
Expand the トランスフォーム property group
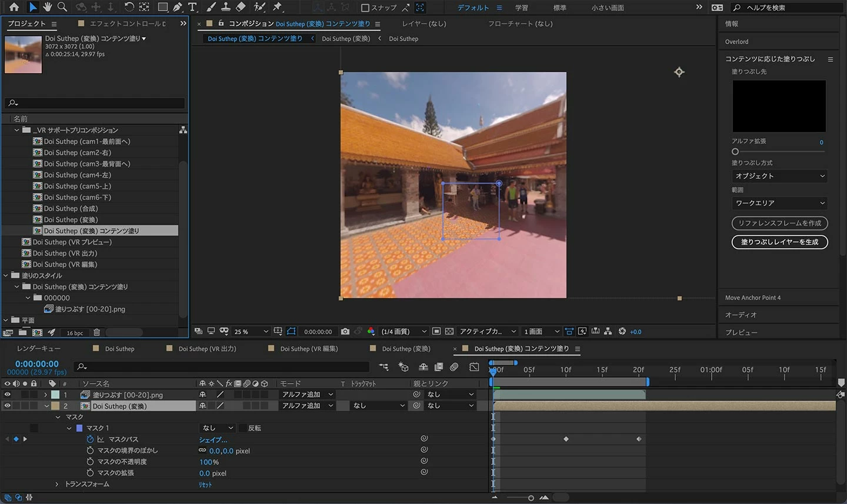pos(57,484)
